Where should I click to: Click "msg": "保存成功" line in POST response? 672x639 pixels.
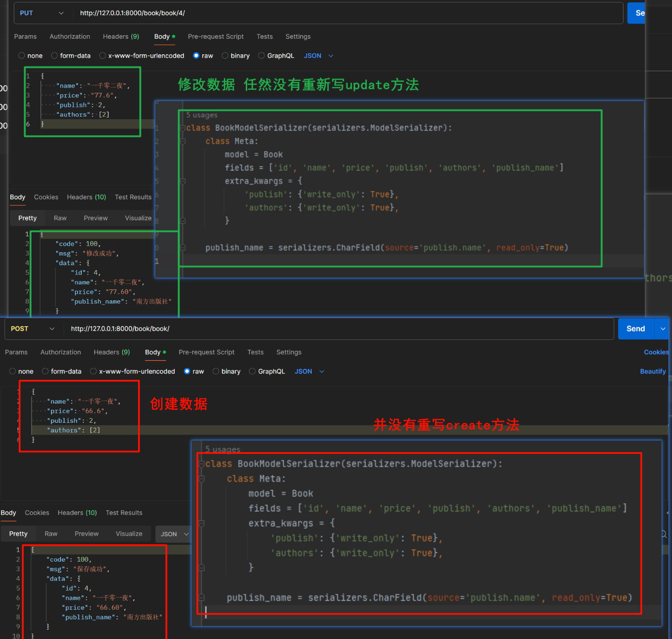[x=78, y=569]
